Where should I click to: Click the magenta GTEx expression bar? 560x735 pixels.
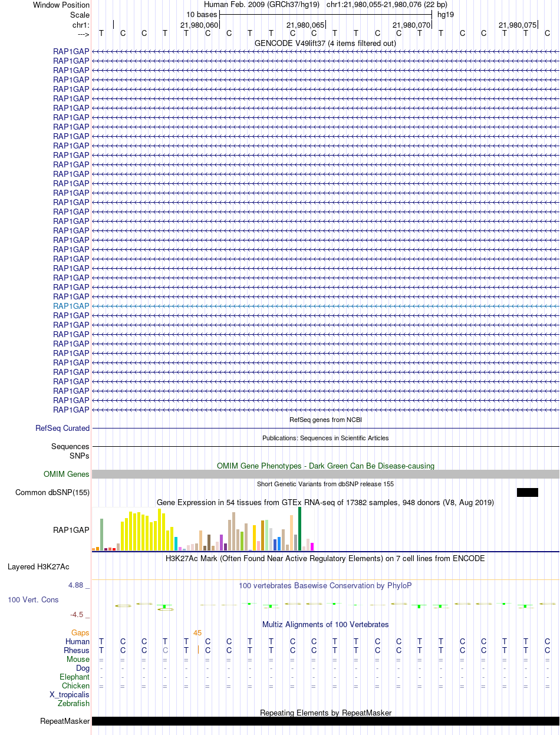pyautogui.click(x=312, y=546)
